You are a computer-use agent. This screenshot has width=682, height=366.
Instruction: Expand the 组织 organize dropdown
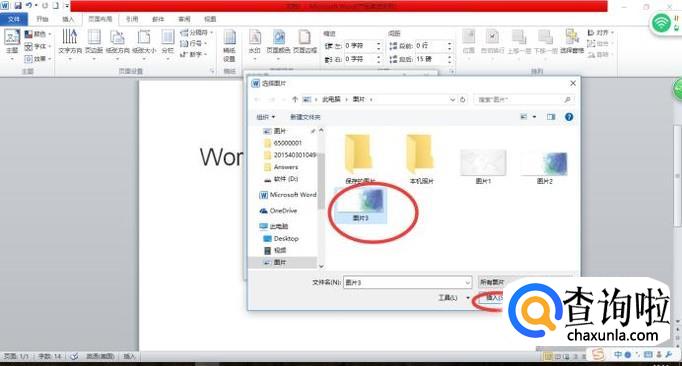coord(265,117)
